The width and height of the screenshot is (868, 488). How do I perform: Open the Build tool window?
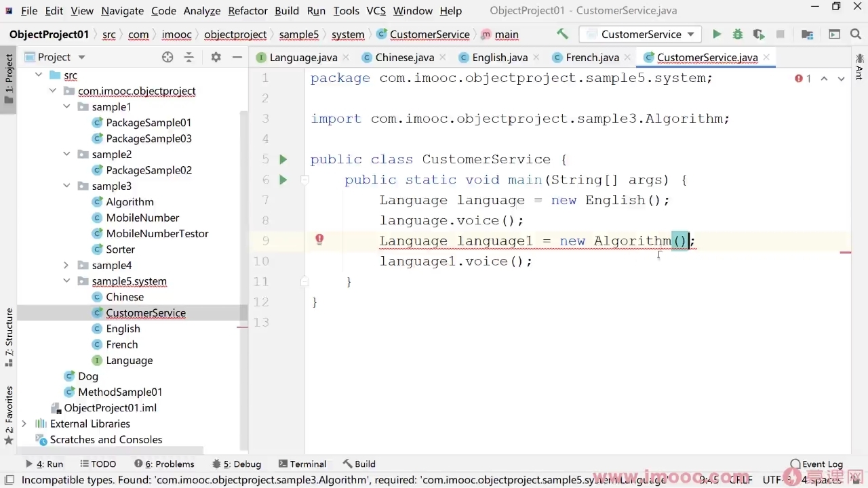click(x=359, y=464)
